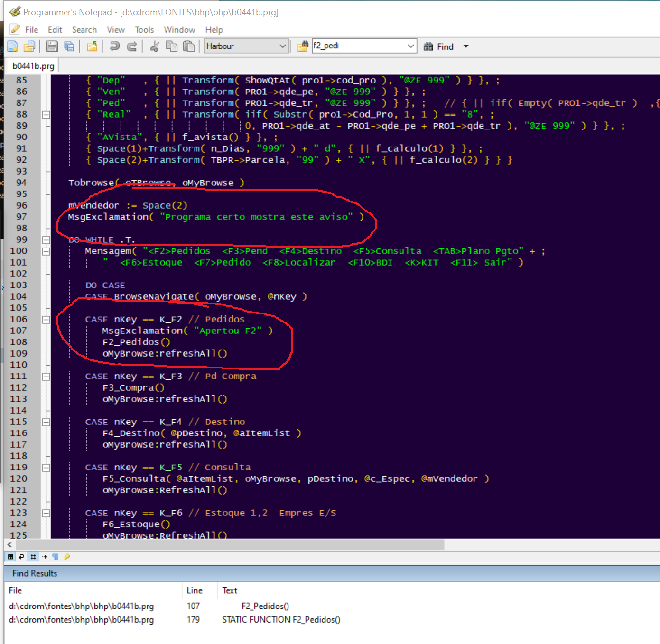Click the Cut scissors icon
This screenshot has height=644, width=660.
(154, 46)
